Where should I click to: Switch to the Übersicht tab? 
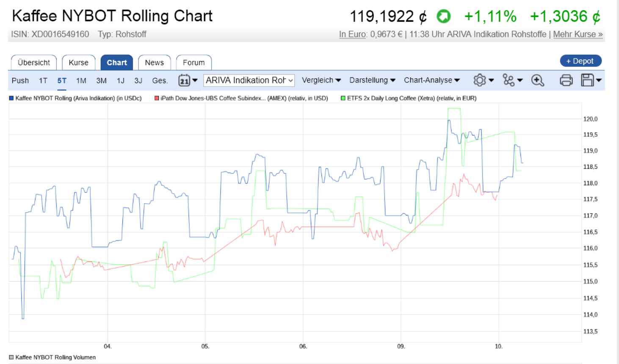pyautogui.click(x=34, y=63)
